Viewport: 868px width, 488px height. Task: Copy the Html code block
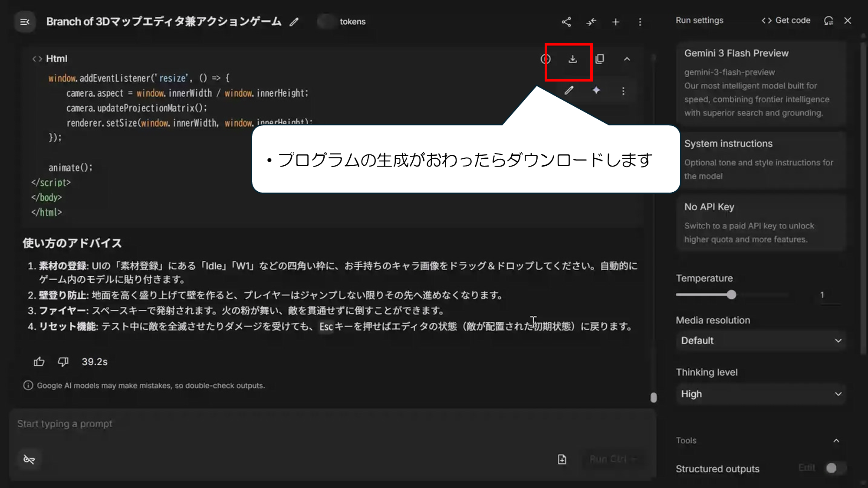(600, 59)
